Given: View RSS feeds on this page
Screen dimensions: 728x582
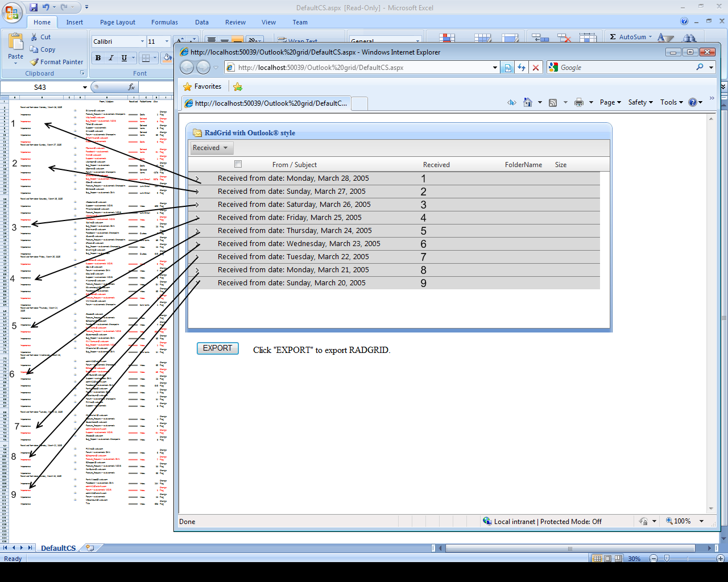Looking at the screenshot, I should click(553, 102).
